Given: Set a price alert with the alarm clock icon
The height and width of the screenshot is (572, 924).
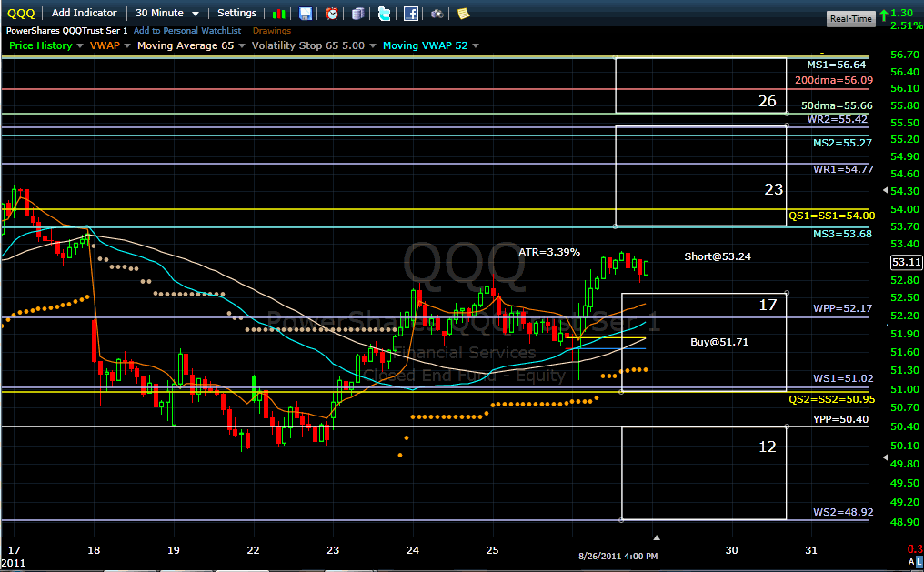Looking at the screenshot, I should coord(332,13).
